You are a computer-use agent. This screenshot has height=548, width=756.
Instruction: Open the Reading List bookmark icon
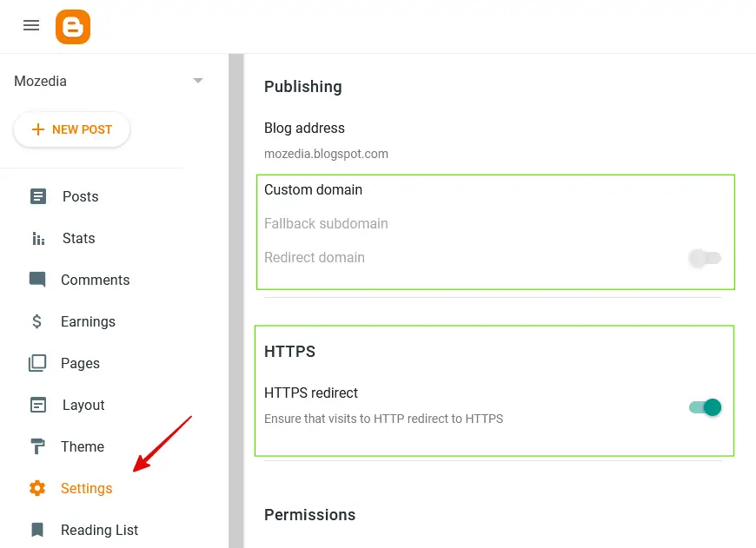pyautogui.click(x=37, y=530)
